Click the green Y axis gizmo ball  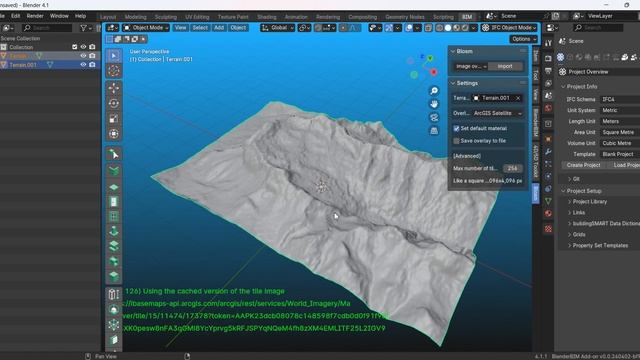(430, 59)
